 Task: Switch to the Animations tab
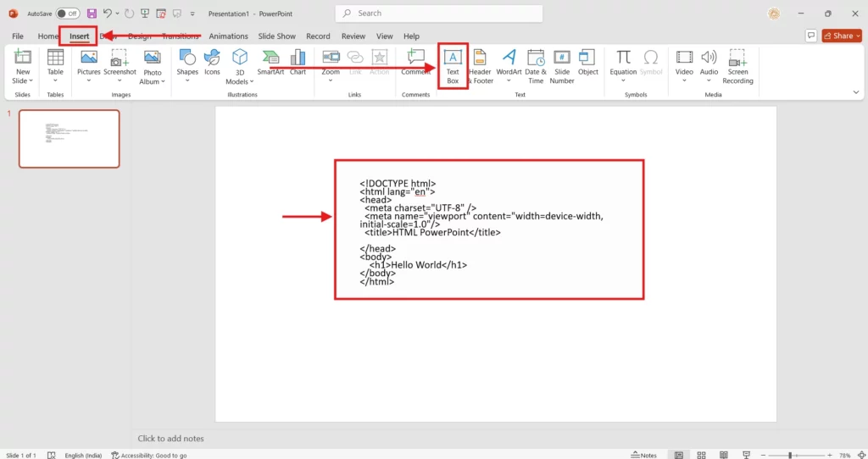[x=228, y=36]
